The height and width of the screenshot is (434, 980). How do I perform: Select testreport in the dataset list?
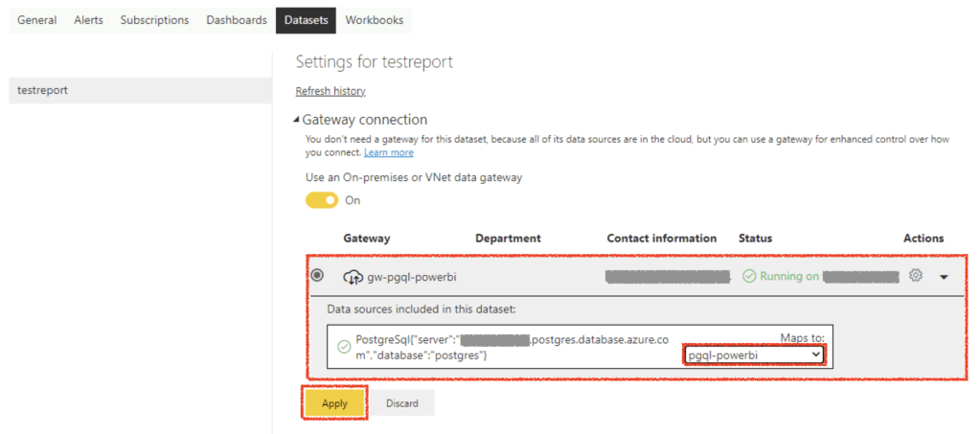43,90
